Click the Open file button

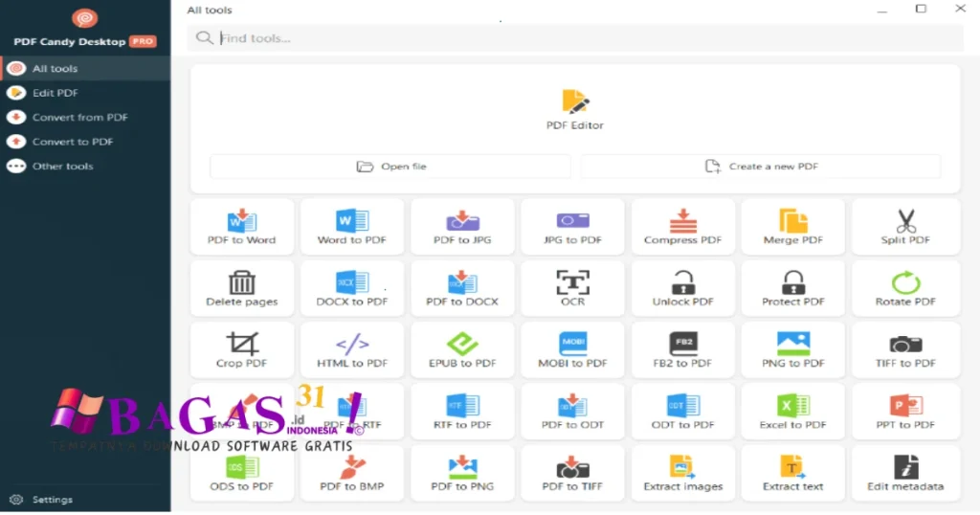(x=390, y=167)
